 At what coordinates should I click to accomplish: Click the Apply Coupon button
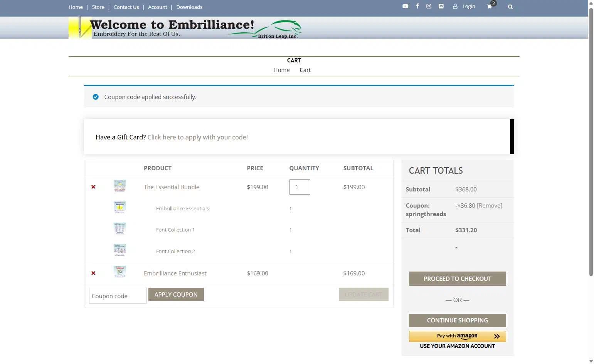[x=176, y=294]
